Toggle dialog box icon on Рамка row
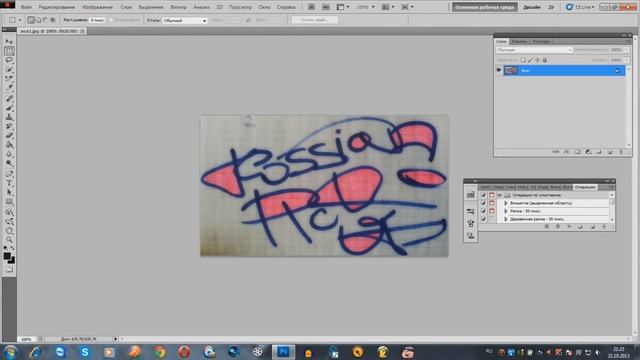This screenshot has height=360, width=640. coord(492,211)
